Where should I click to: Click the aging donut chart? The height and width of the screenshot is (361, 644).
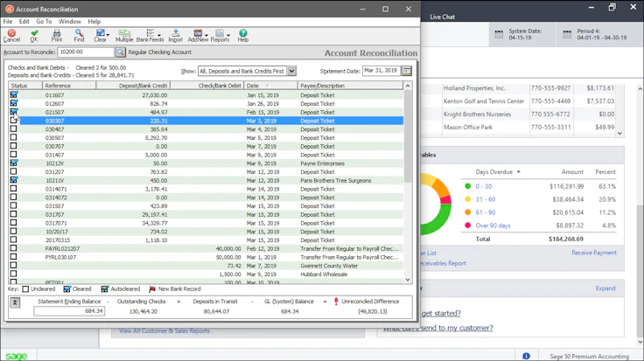pos(436,205)
